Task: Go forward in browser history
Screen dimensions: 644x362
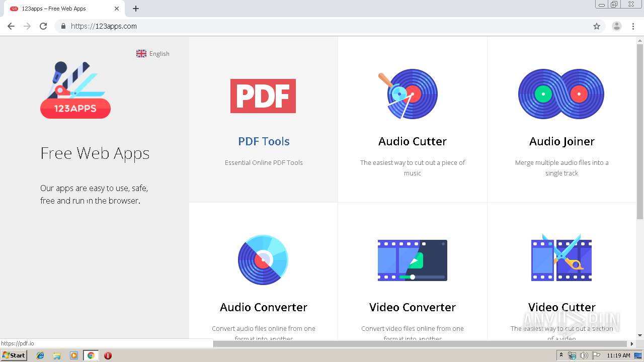Action: pos(27,26)
